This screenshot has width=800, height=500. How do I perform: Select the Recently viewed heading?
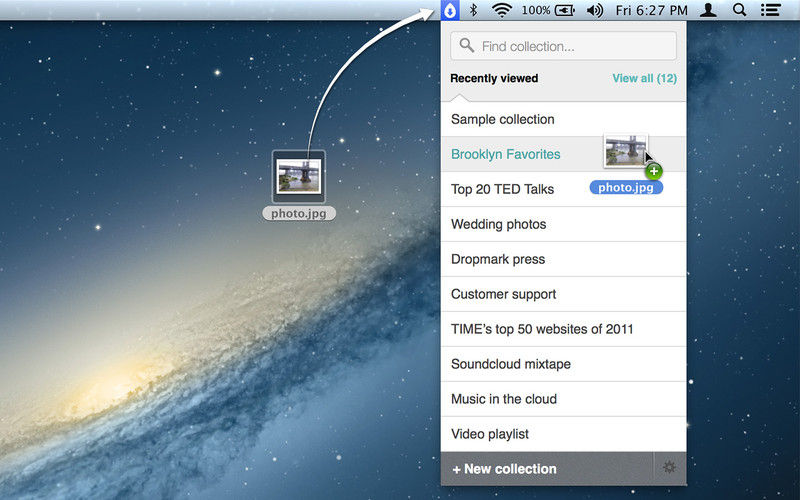coord(494,78)
